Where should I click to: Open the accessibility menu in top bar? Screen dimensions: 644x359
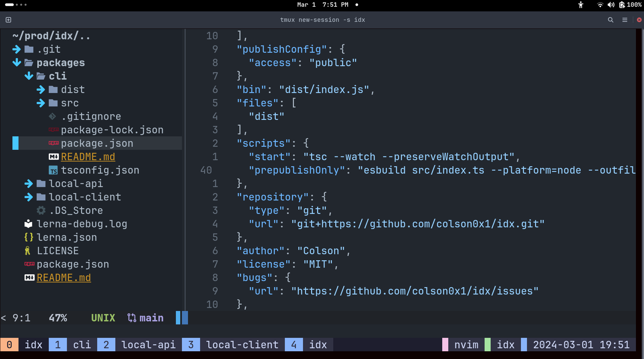pos(581,5)
